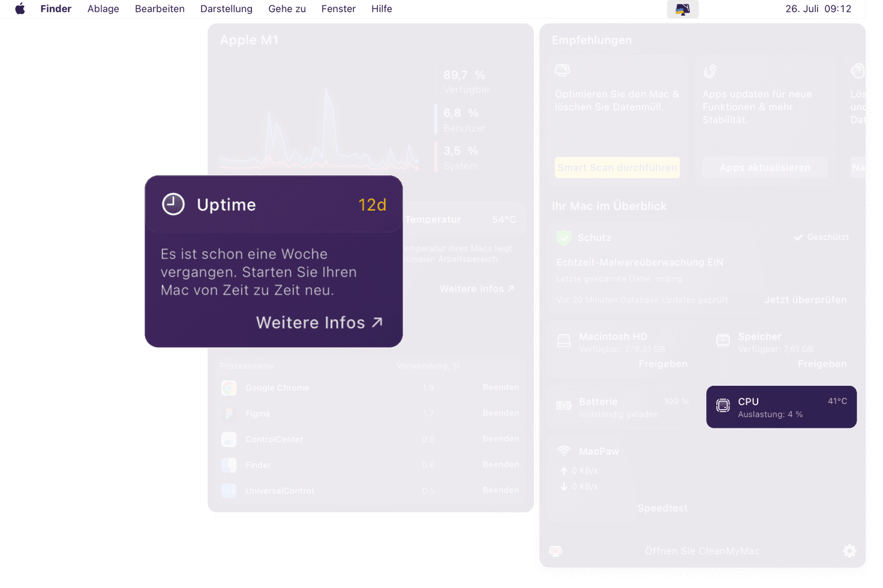Click Freigeben for Macintosh HD
The width and height of the screenshot is (883, 588).
(x=663, y=364)
